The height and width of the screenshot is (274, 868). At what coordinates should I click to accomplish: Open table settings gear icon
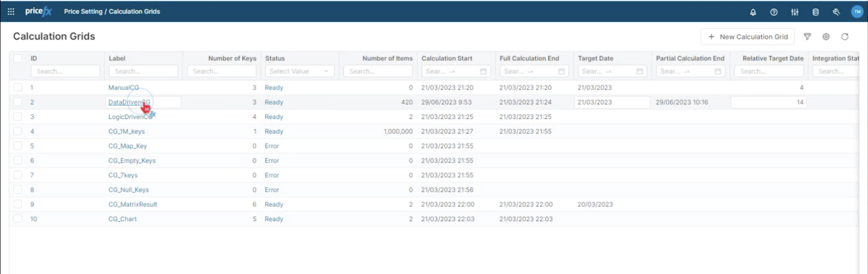coord(826,37)
